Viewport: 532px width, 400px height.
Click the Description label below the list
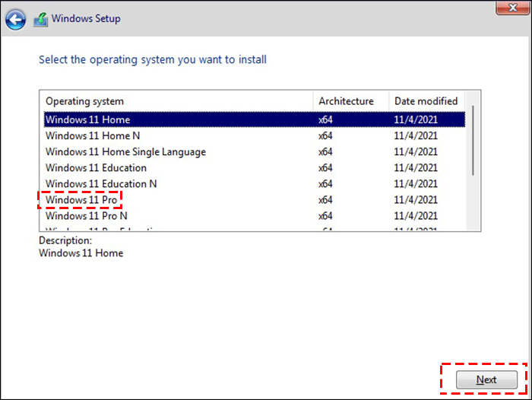(64, 240)
